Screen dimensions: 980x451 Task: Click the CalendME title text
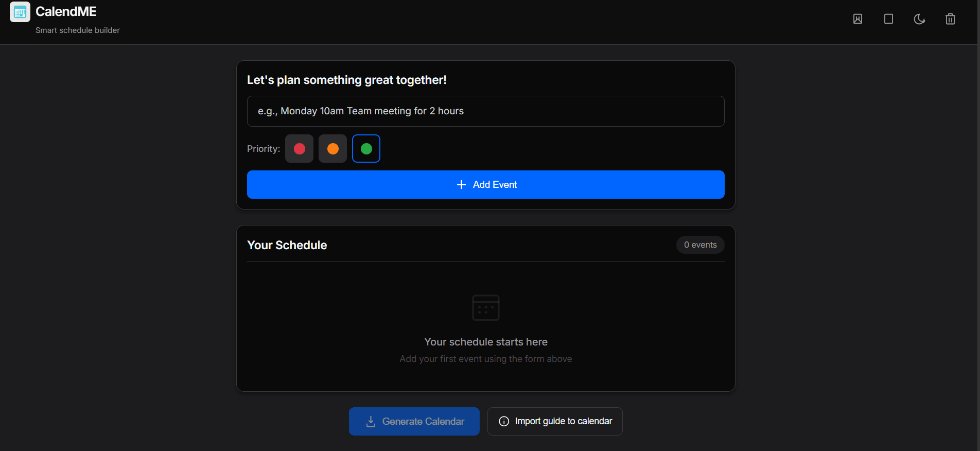pyautogui.click(x=66, y=11)
